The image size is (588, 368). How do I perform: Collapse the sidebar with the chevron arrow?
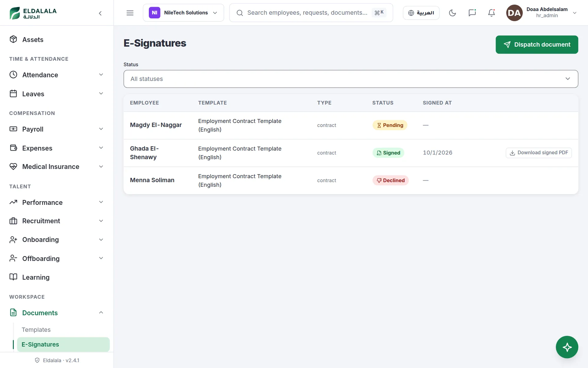[100, 13]
